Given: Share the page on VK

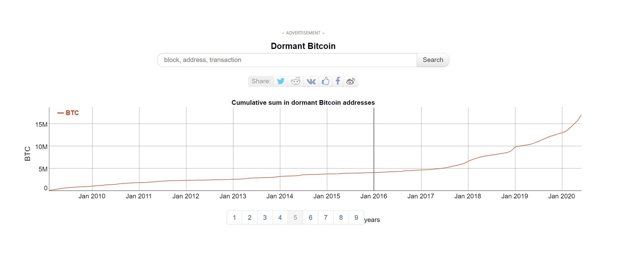Looking at the screenshot, I should click(x=311, y=81).
